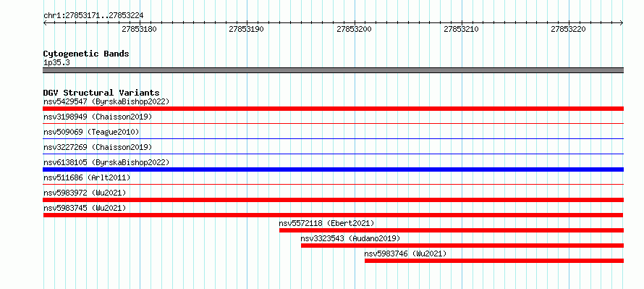
Task: Click ruler position 27853220
Action: (569, 29)
